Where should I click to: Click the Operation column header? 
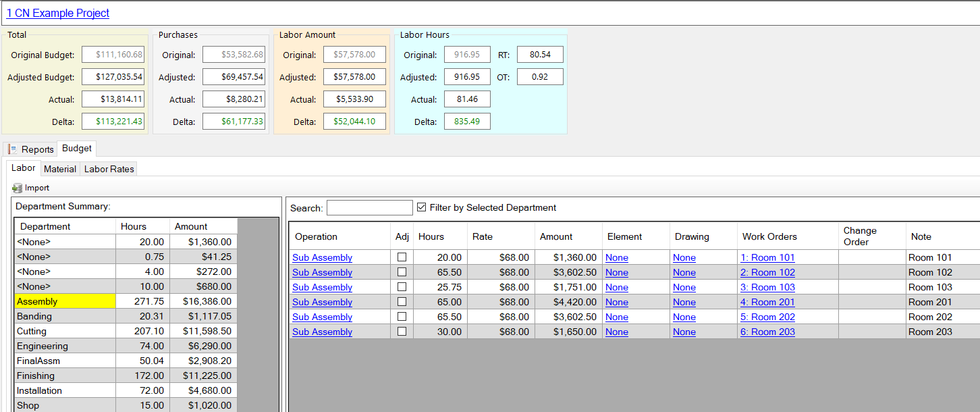pyautogui.click(x=339, y=236)
